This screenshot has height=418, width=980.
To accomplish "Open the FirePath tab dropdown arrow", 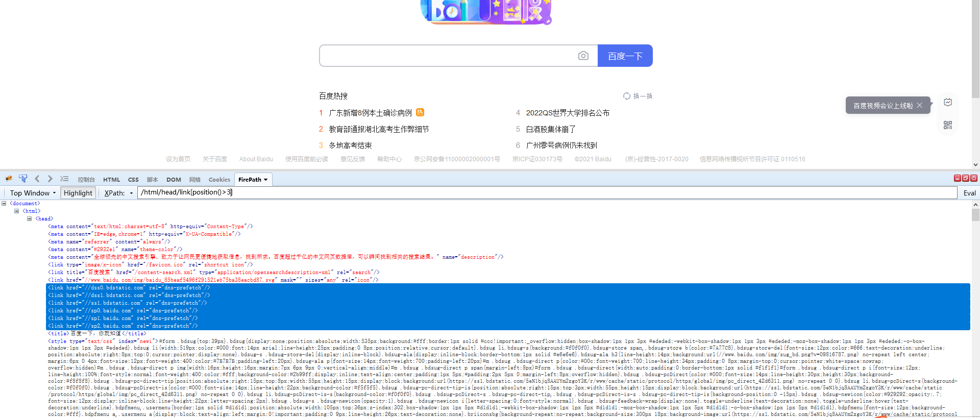I will (266, 180).
